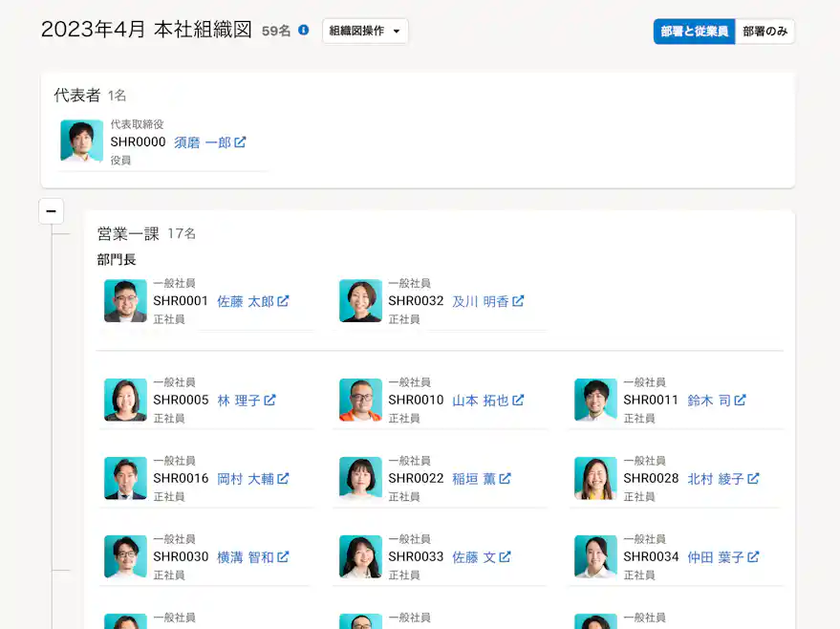Switch to 部署と従業員 view
The image size is (840, 629).
pos(695,32)
